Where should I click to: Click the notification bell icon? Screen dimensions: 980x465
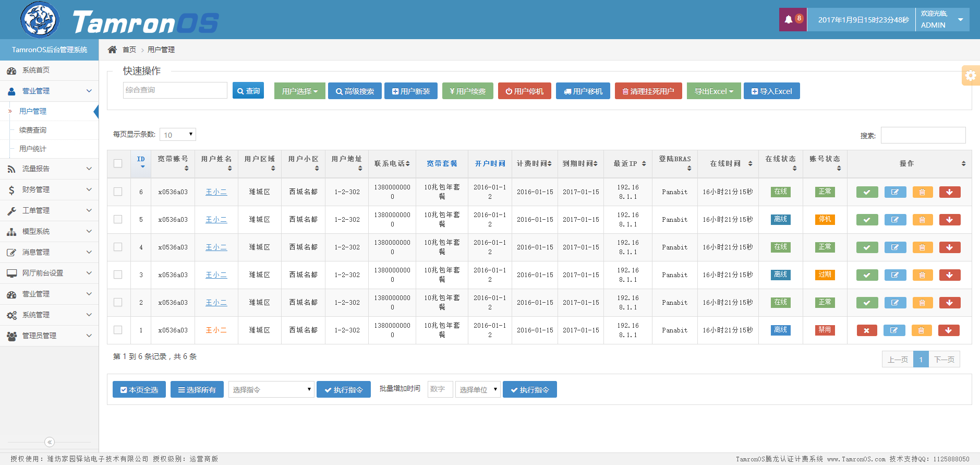click(789, 20)
